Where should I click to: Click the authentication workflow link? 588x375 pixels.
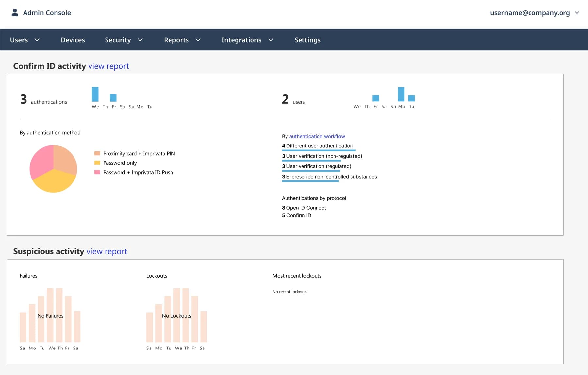[317, 136]
